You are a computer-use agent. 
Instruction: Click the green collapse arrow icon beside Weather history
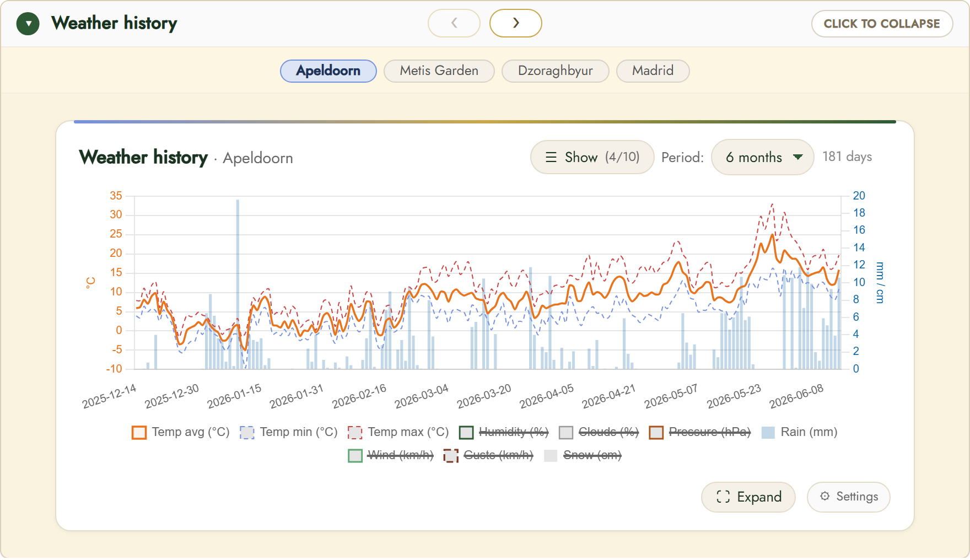28,24
